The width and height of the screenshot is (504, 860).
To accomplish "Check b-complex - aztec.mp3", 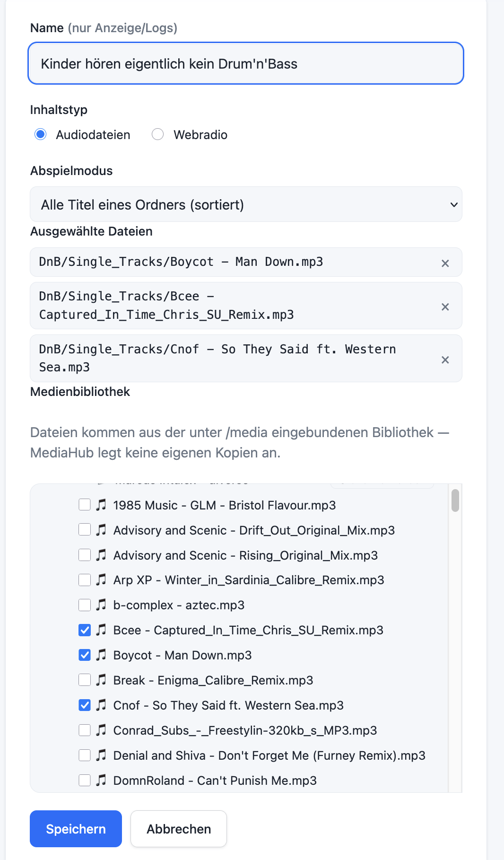I will (x=85, y=605).
